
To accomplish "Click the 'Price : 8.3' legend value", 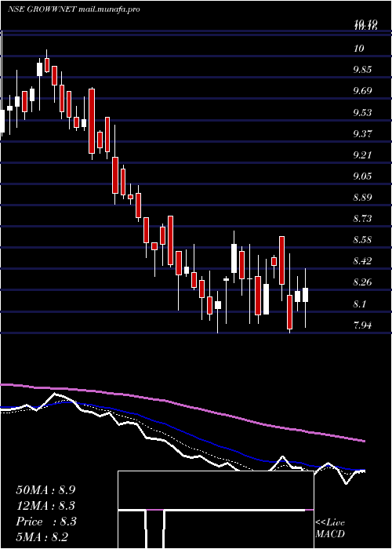I will pyautogui.click(x=46, y=522).
